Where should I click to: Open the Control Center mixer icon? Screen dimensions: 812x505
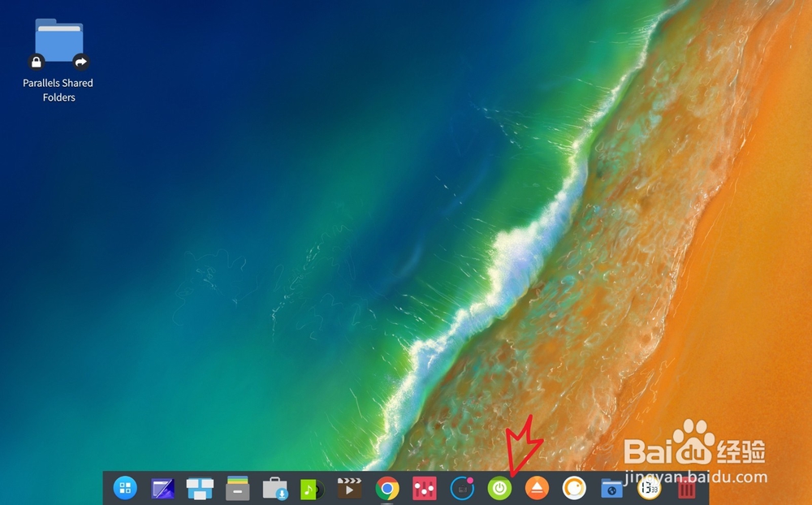[425, 488]
